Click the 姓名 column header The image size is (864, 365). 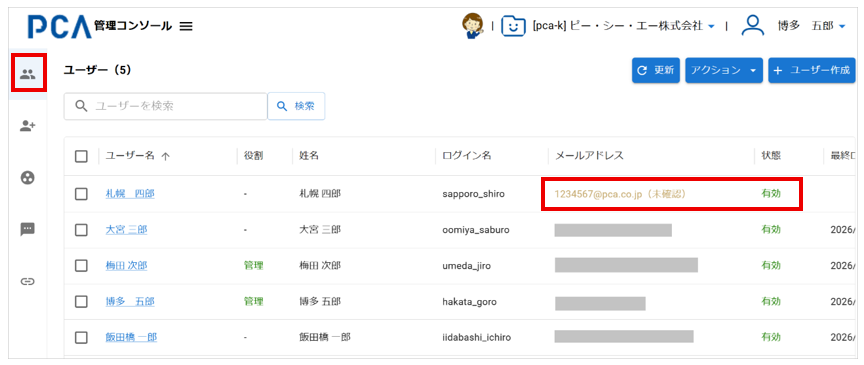309,156
